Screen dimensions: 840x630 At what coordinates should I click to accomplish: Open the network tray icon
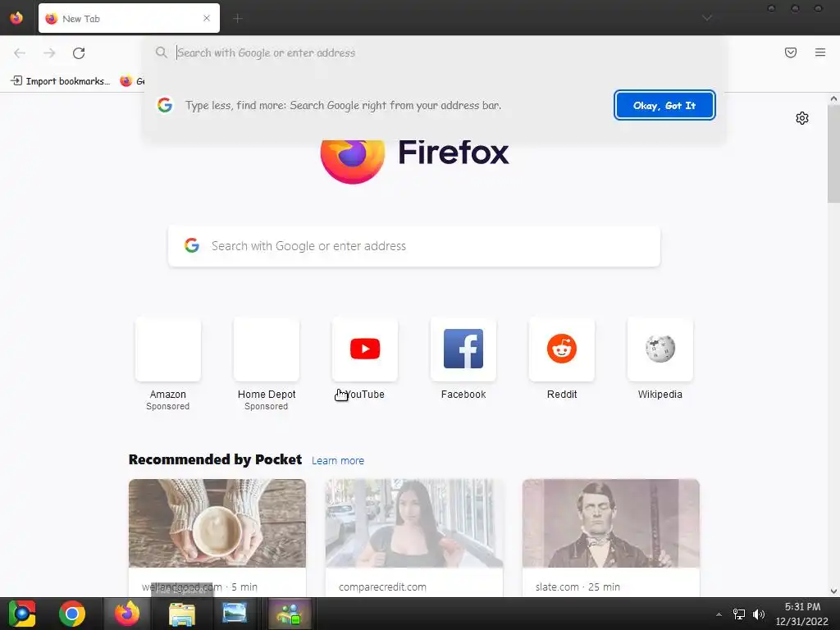[x=739, y=614]
